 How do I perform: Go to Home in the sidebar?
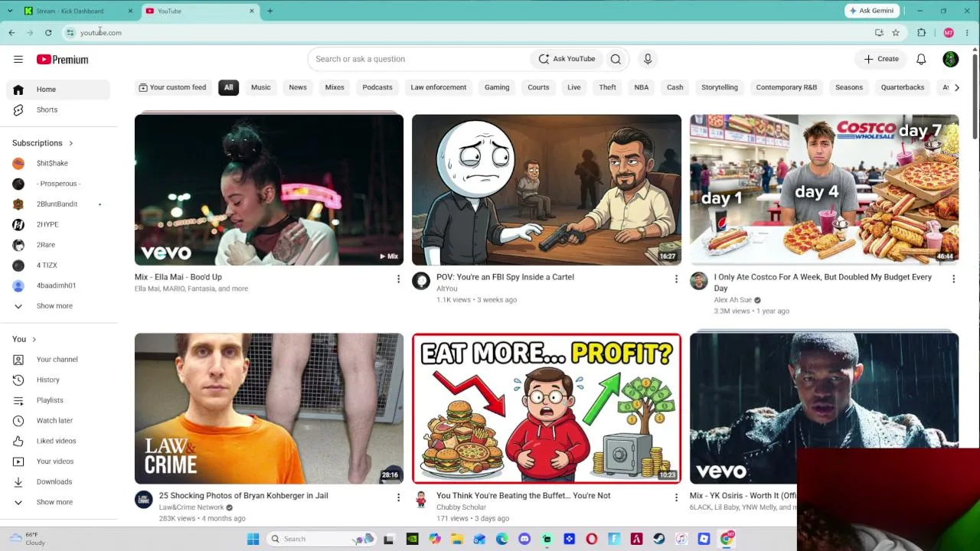coord(58,90)
